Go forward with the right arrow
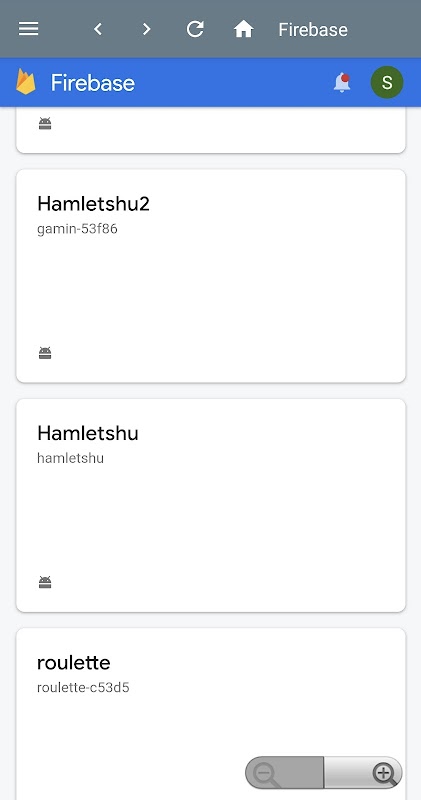 point(146,29)
